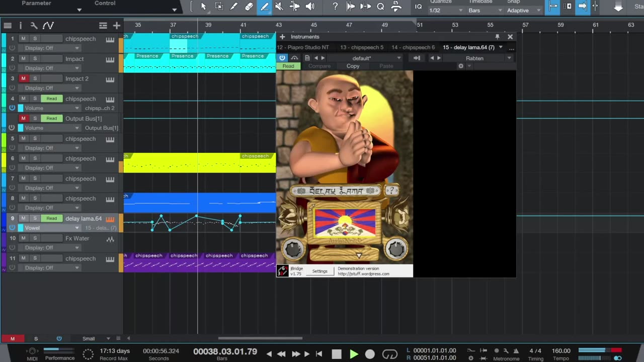The image size is (644, 362).
Task: Click the Compare button in plugin header
Action: [319, 66]
